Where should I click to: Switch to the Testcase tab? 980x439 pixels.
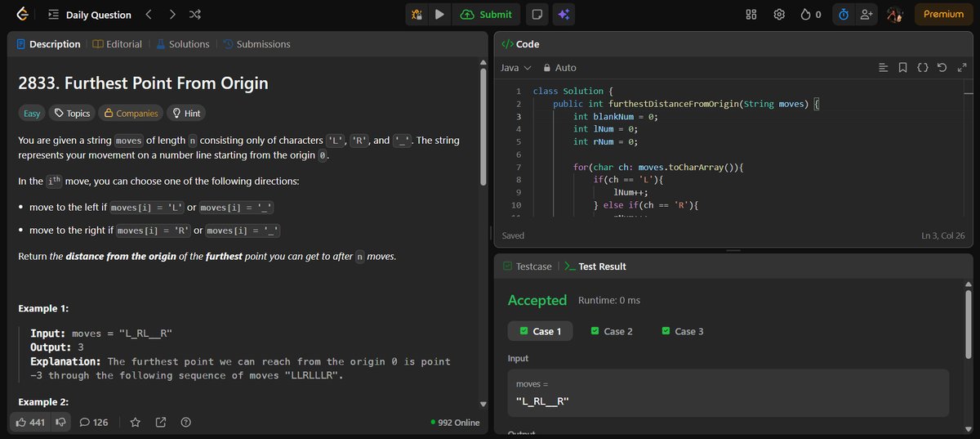[528, 267]
